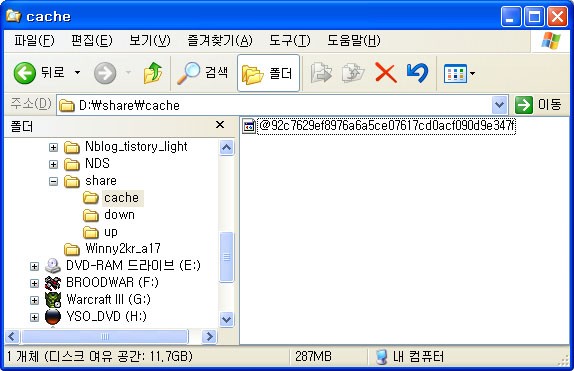Click folder tree scroll left arrow
This screenshot has width=574, height=371.
click(12, 336)
